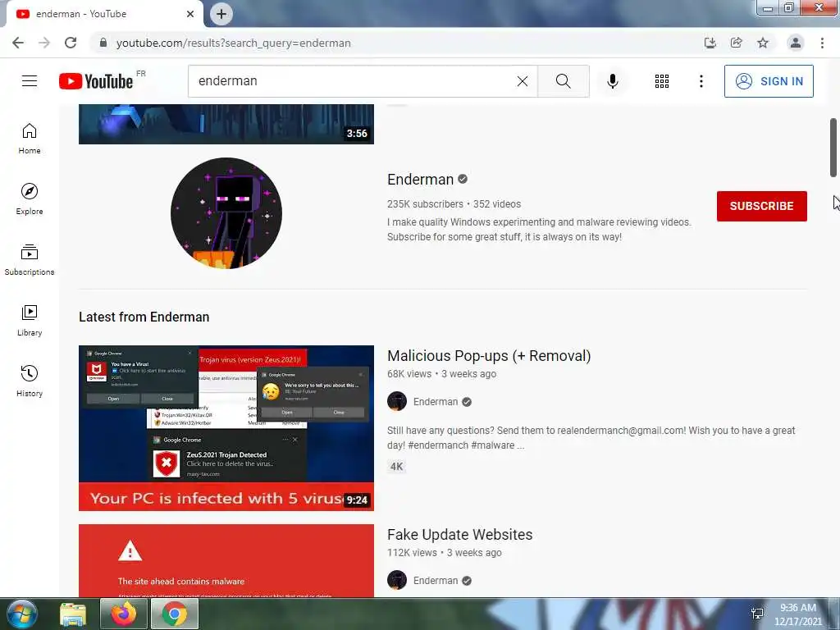
Task: Reload the page in Chrome
Action: (71, 43)
